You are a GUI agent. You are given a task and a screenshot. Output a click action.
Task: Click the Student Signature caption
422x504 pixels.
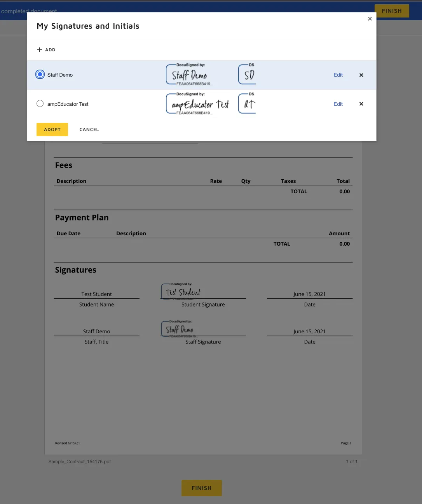pyautogui.click(x=203, y=304)
